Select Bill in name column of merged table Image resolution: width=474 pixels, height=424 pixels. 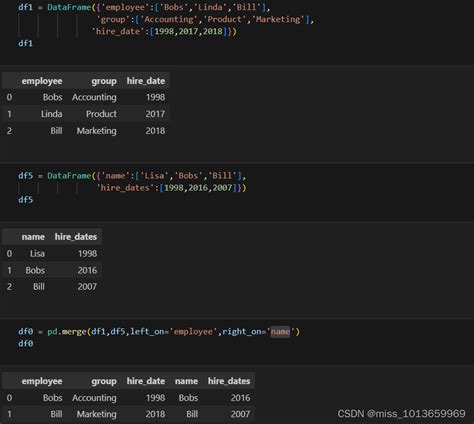click(x=192, y=414)
